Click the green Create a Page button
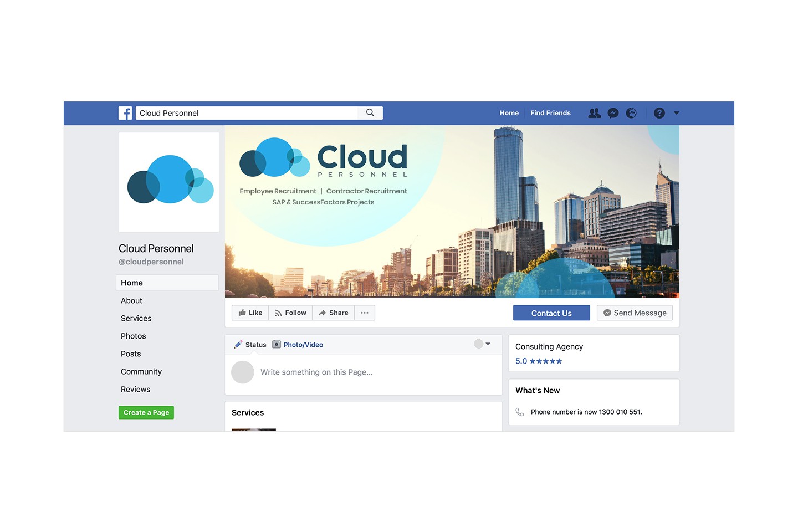The width and height of the screenshot is (798, 532). [146, 413]
